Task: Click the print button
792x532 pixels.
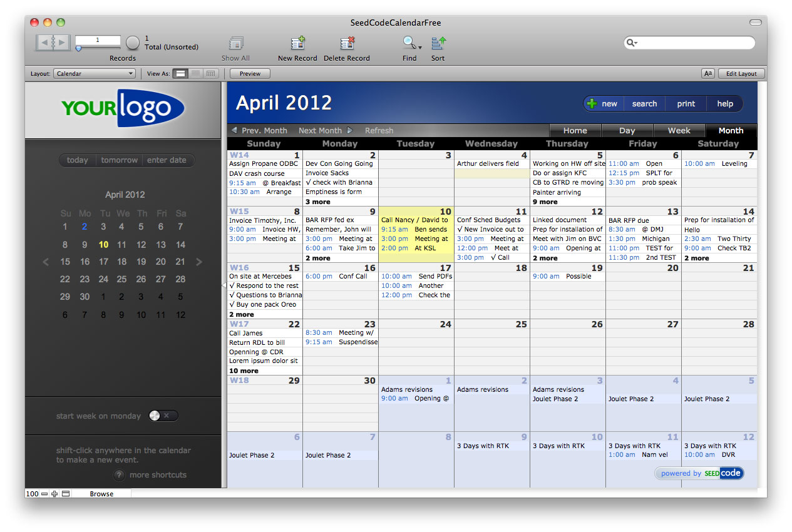Action: pyautogui.click(x=686, y=103)
